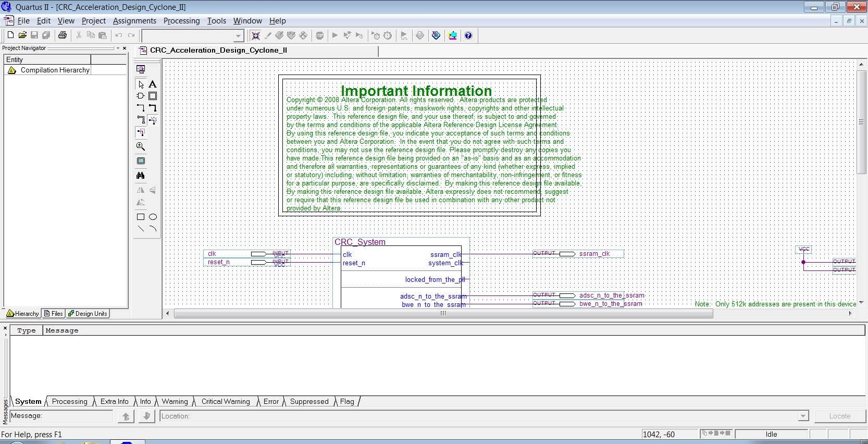
Task: Go to previous message with up arrow
Action: tap(126, 416)
